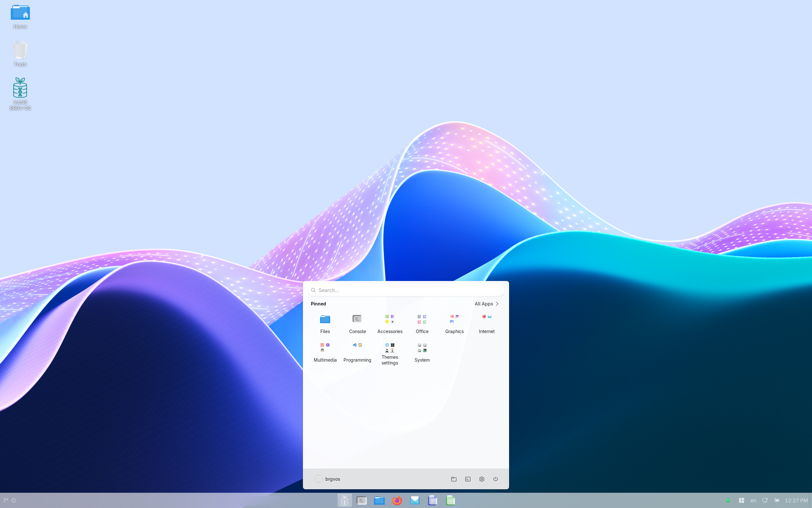
Task: Open the Accessories folder
Action: coord(390,323)
